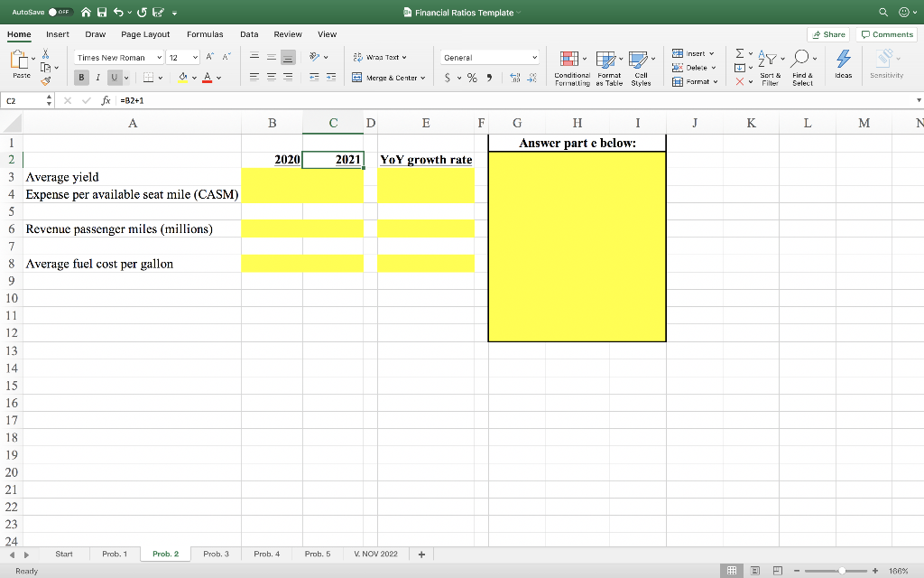Click the Share button

click(828, 35)
